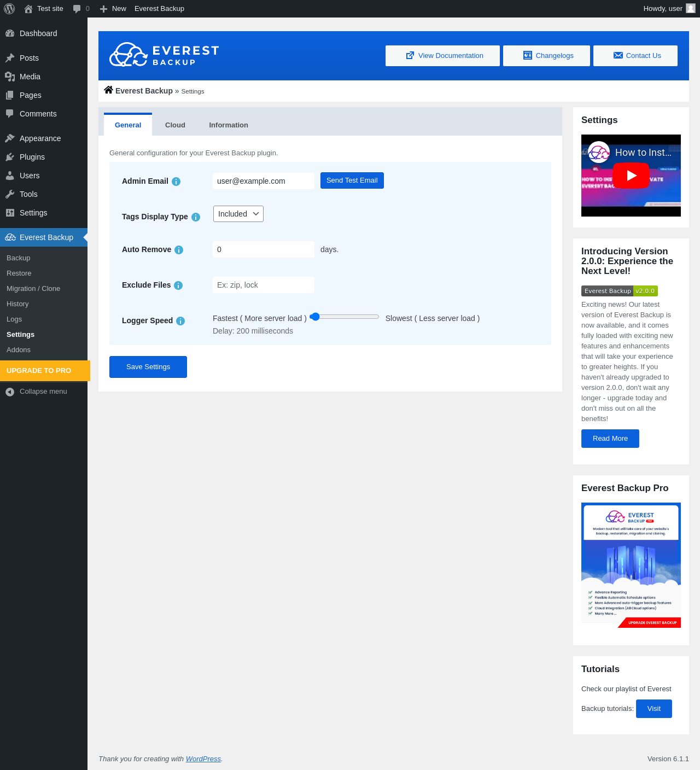Click the Media icon in sidebar
The height and width of the screenshot is (770, 700).
(10, 77)
